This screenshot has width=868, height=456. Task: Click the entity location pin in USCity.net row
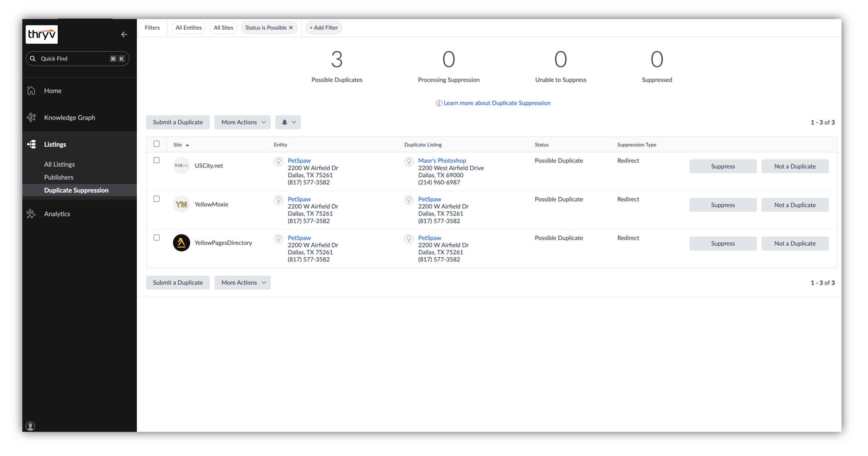[x=278, y=161]
